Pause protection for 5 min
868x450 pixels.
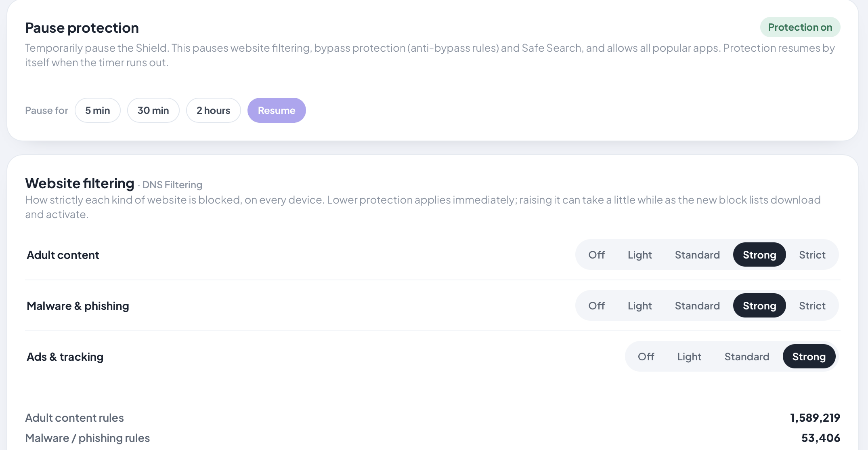click(98, 110)
